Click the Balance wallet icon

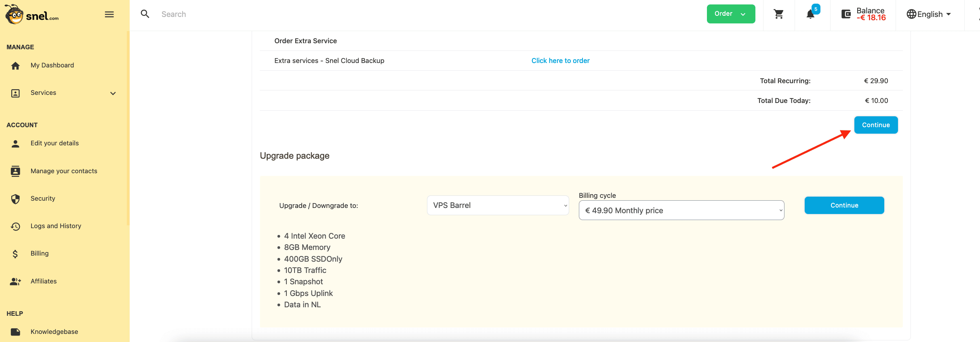pos(846,15)
